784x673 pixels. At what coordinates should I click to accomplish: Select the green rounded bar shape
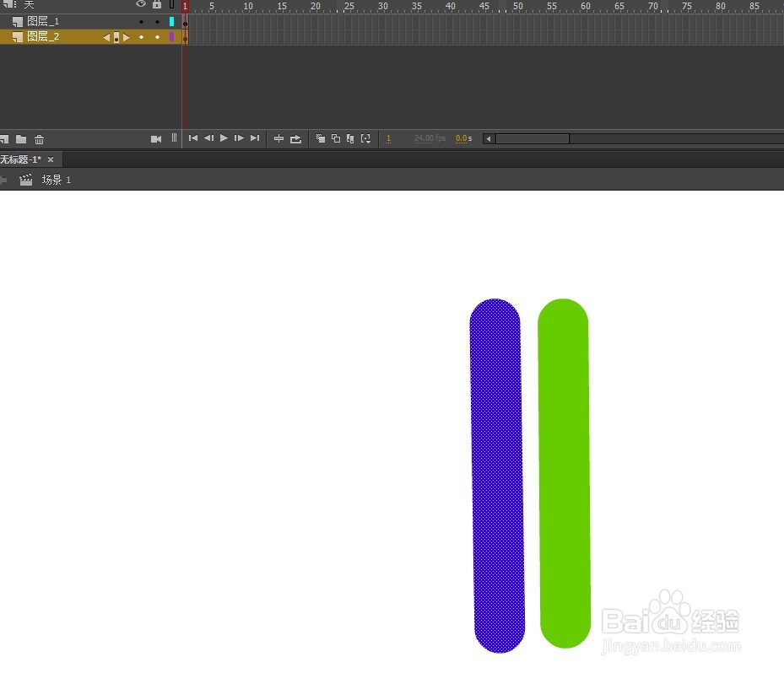(x=564, y=473)
